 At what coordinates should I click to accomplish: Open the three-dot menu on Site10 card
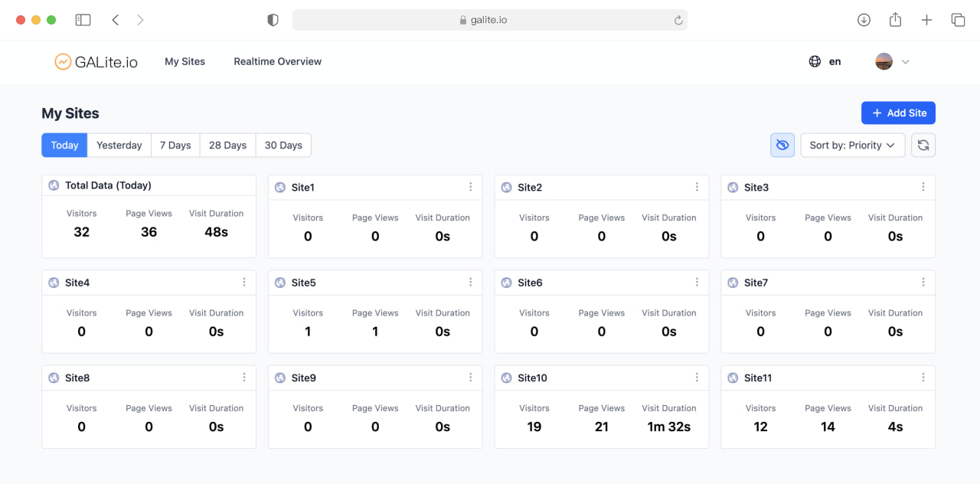coord(697,378)
